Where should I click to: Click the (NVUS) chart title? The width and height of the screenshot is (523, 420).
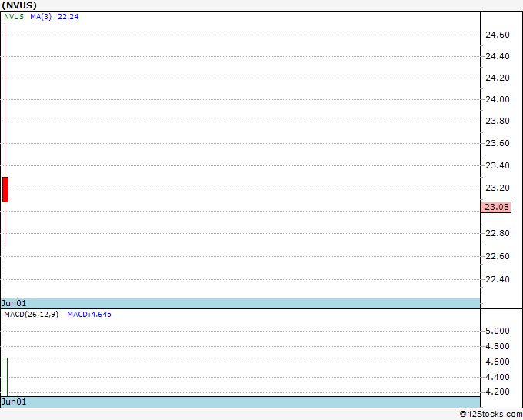tap(19, 5)
